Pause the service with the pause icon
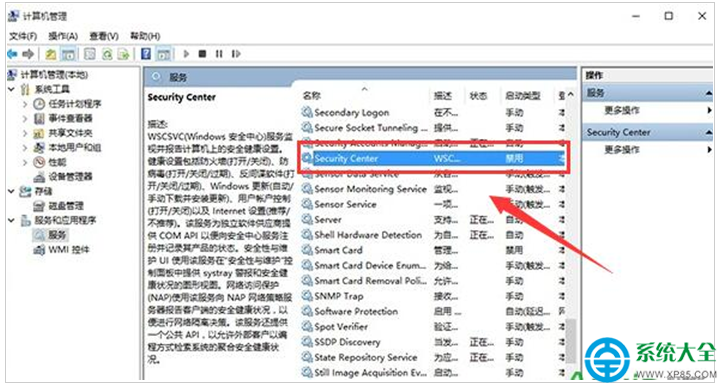 click(219, 54)
